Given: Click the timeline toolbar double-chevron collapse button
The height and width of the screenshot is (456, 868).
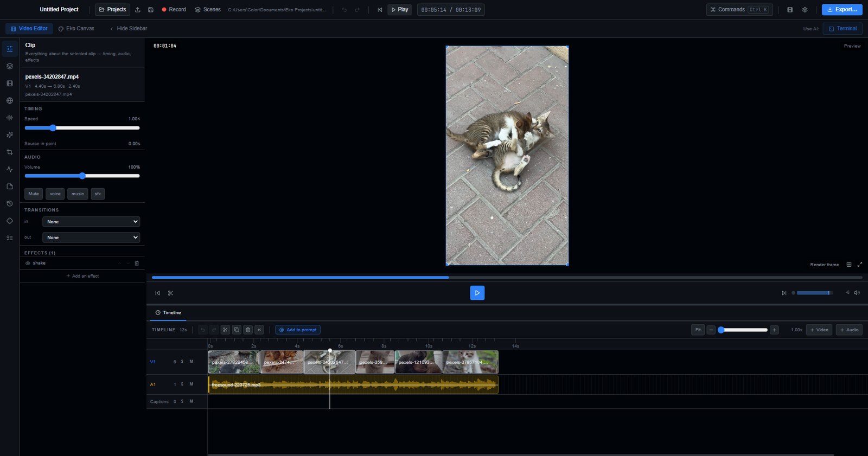Looking at the screenshot, I should (x=259, y=330).
